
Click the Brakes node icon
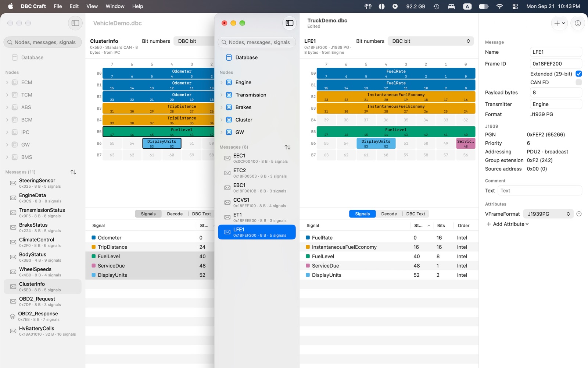pos(229,107)
